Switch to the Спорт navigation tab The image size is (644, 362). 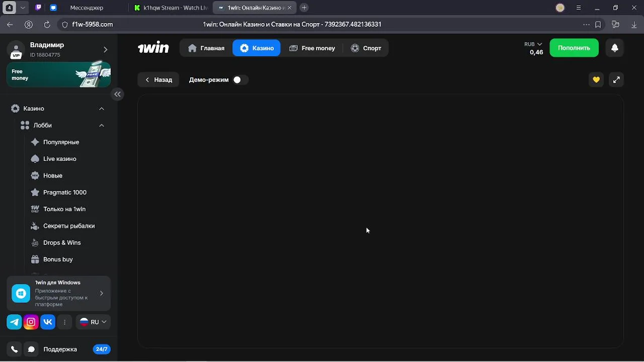coord(366,48)
